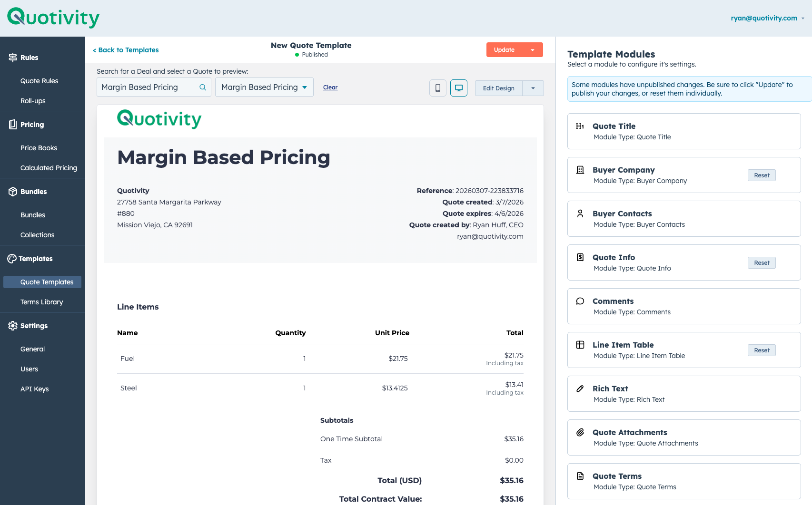Viewport: 812px width, 505px height.
Task: Click the Clear link
Action: [330, 87]
